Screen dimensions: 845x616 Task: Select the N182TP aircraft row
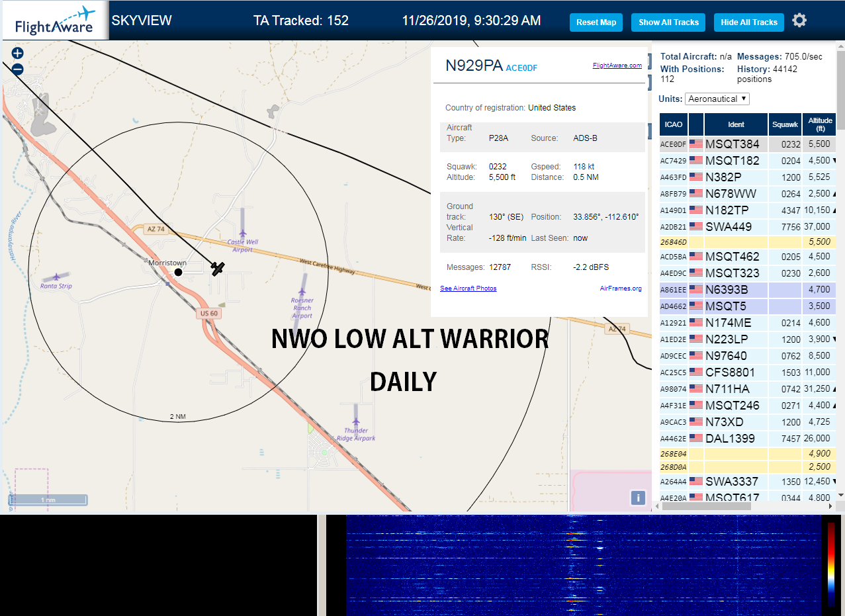pyautogui.click(x=748, y=210)
